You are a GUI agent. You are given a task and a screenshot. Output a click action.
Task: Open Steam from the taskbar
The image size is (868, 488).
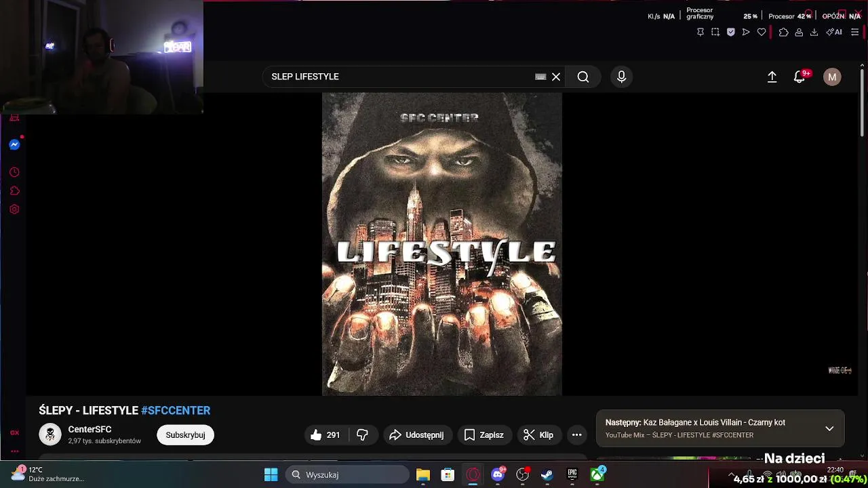click(547, 474)
